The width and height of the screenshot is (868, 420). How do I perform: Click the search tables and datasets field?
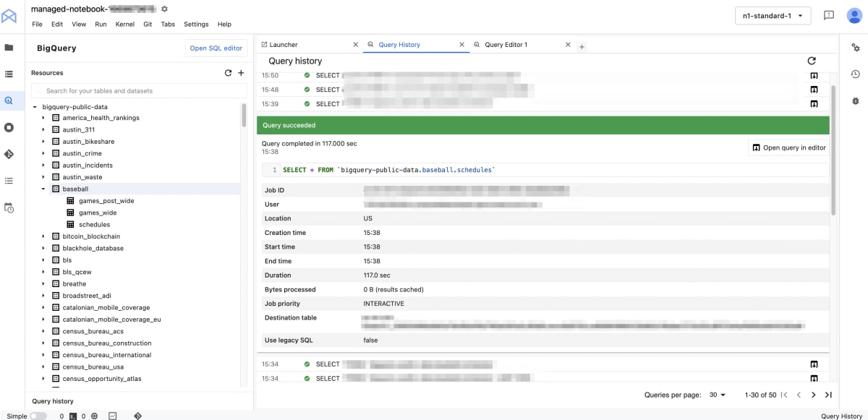tap(139, 91)
